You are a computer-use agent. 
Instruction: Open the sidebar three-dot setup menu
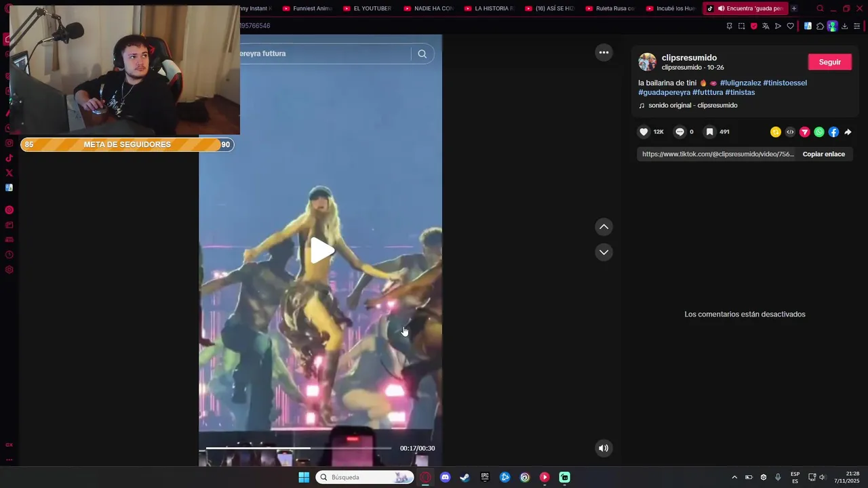(x=9, y=460)
